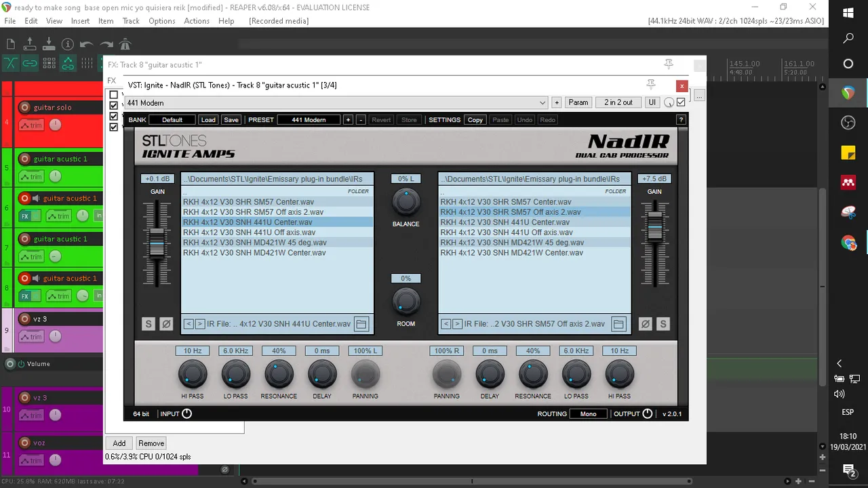
Task: Open the 441 Modern preset combo box
Action: click(336, 103)
